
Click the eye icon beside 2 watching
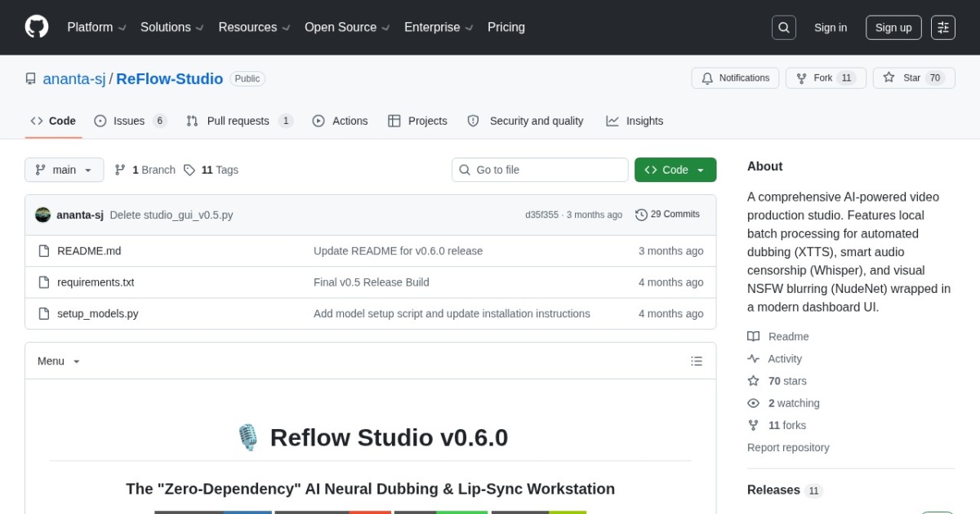753,403
